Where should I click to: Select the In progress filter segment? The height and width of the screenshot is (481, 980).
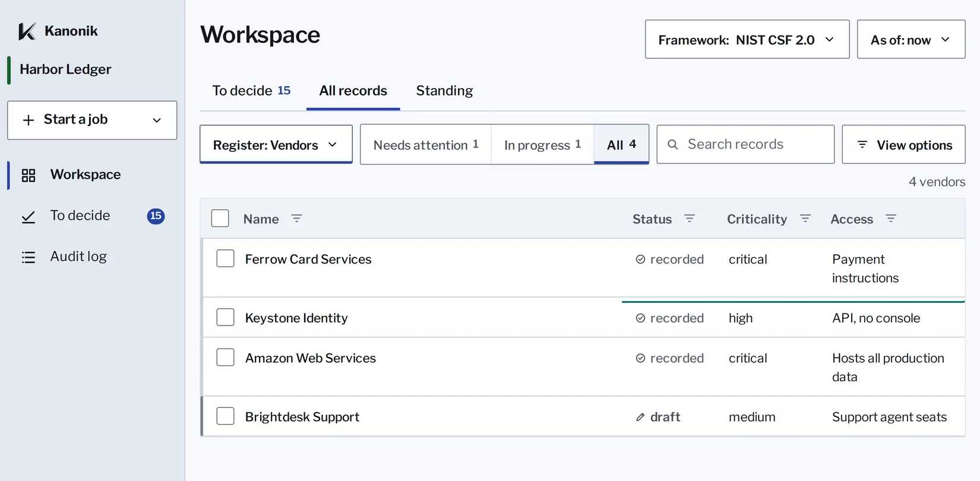(542, 144)
